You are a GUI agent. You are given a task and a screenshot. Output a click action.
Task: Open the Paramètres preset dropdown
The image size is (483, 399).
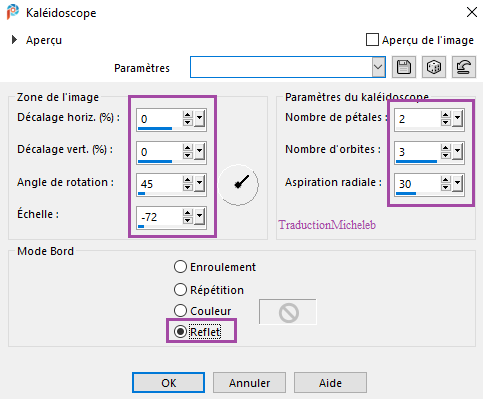point(378,67)
